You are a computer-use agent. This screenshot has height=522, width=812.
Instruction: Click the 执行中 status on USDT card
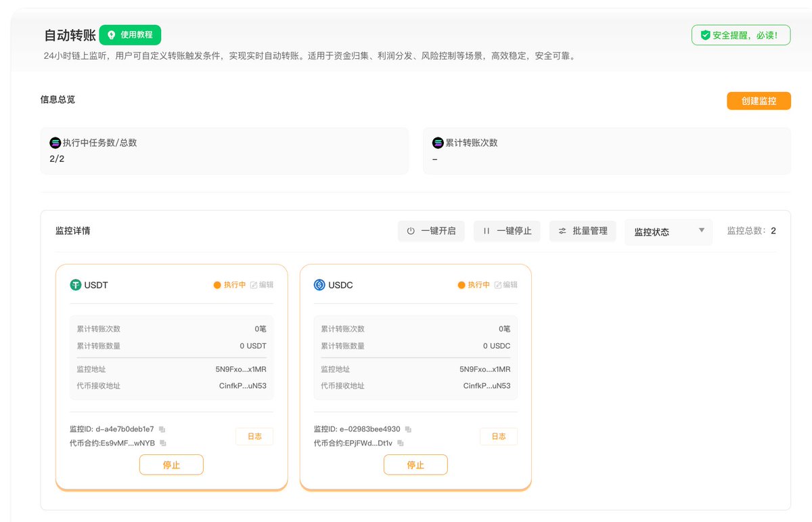pyautogui.click(x=235, y=285)
